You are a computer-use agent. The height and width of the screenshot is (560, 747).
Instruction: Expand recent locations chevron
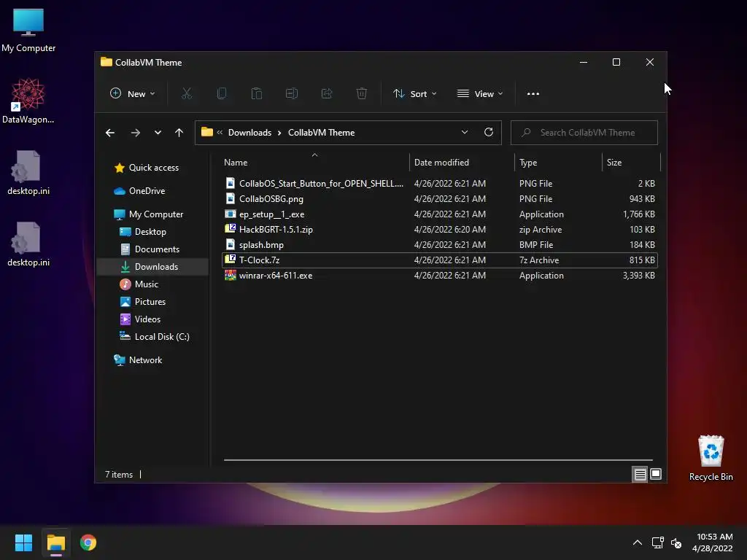158,133
